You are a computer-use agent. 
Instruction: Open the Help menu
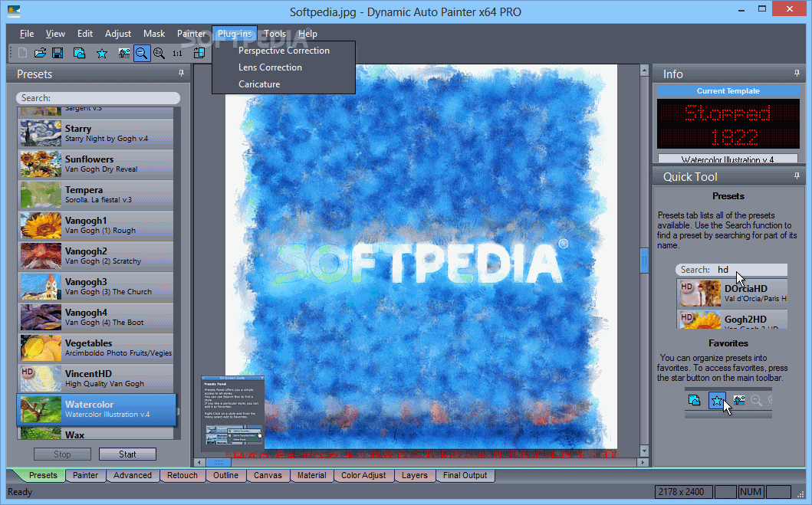click(x=307, y=34)
